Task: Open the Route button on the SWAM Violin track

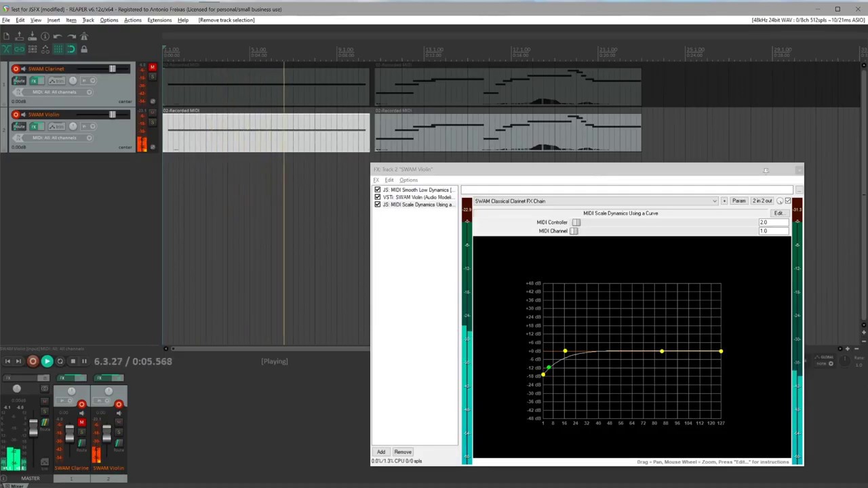Action: click(19, 127)
